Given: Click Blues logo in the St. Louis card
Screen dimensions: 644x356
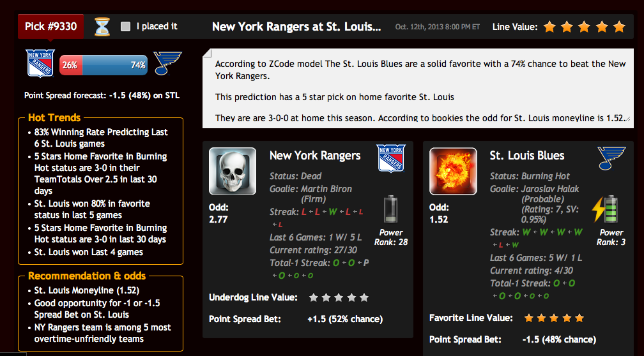Looking at the screenshot, I should click(611, 158).
